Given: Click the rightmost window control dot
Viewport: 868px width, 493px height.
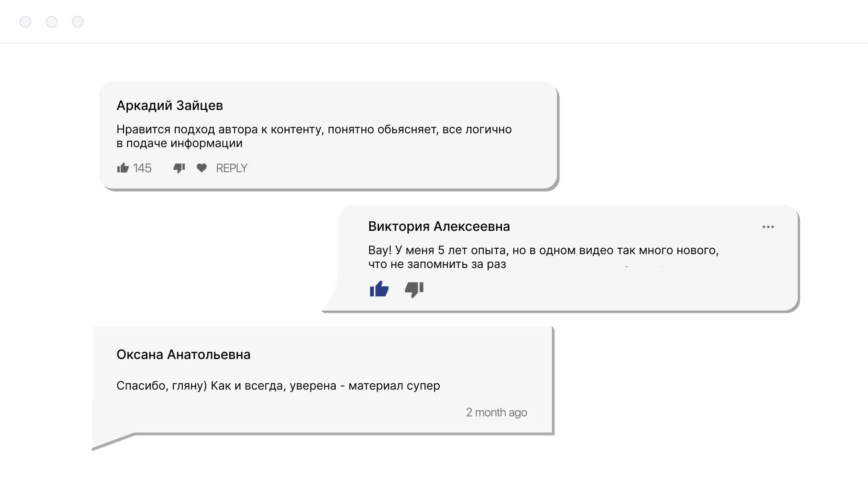Looking at the screenshot, I should pos(78,22).
